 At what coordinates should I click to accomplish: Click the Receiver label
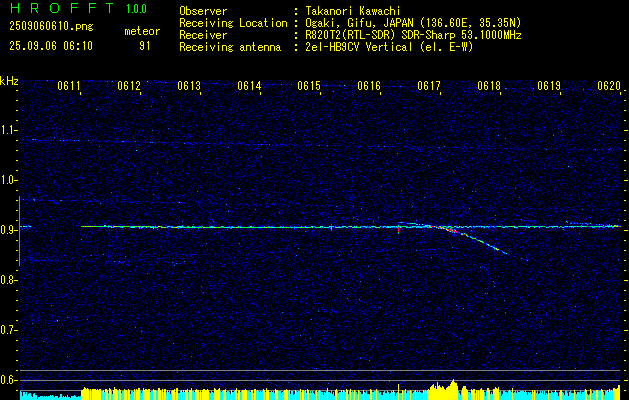click(203, 35)
